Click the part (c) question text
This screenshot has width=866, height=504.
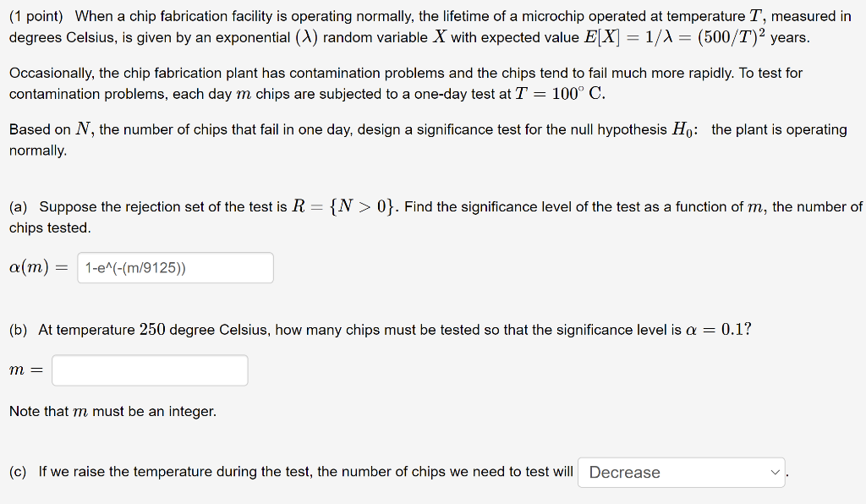click(x=288, y=471)
